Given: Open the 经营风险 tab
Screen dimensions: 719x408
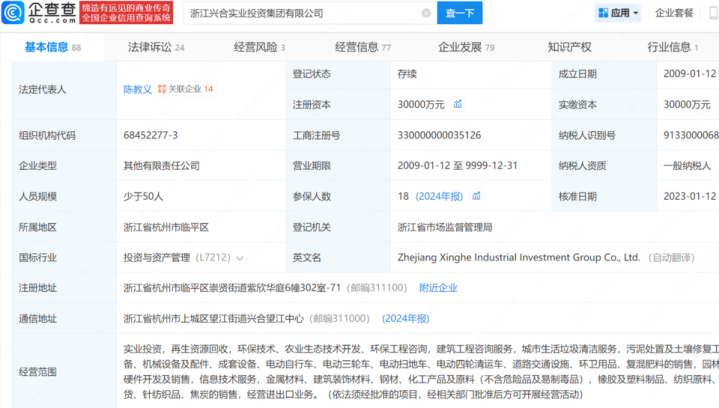Looking at the screenshot, I should [260, 47].
